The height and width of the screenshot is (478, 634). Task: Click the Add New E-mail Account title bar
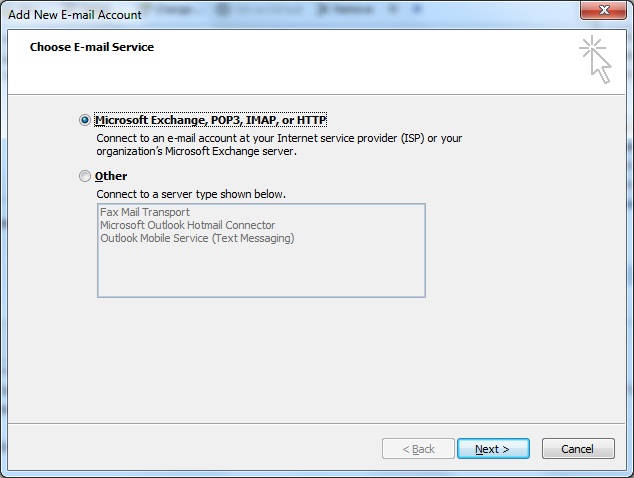(x=75, y=15)
